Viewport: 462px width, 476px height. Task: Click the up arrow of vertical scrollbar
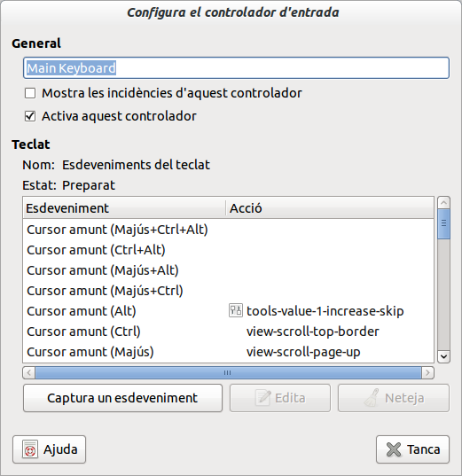pos(443,202)
